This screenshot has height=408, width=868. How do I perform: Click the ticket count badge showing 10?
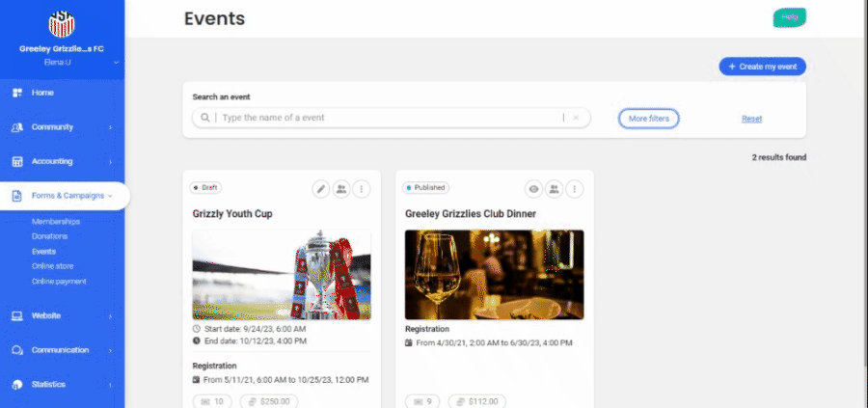212,401
